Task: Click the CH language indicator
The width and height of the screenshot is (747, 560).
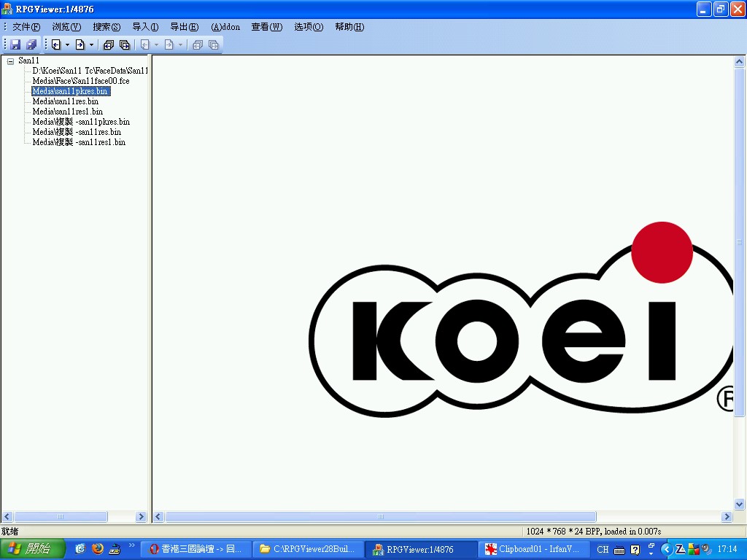Action: click(x=603, y=550)
